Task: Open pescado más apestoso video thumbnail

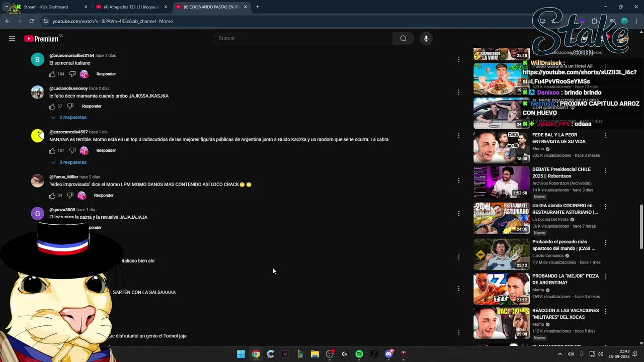Action: point(502,254)
